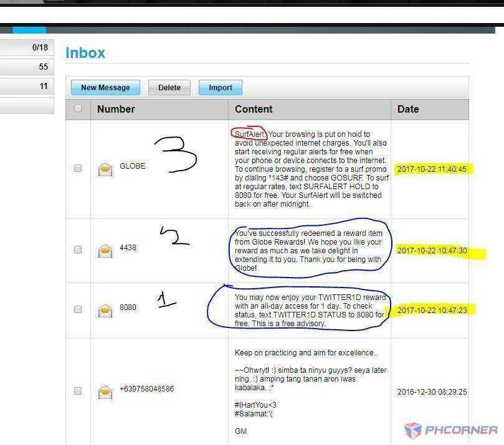Screen dimensions: 504x445
Task: Check the box for the +639758048586 message
Action: coord(78,391)
